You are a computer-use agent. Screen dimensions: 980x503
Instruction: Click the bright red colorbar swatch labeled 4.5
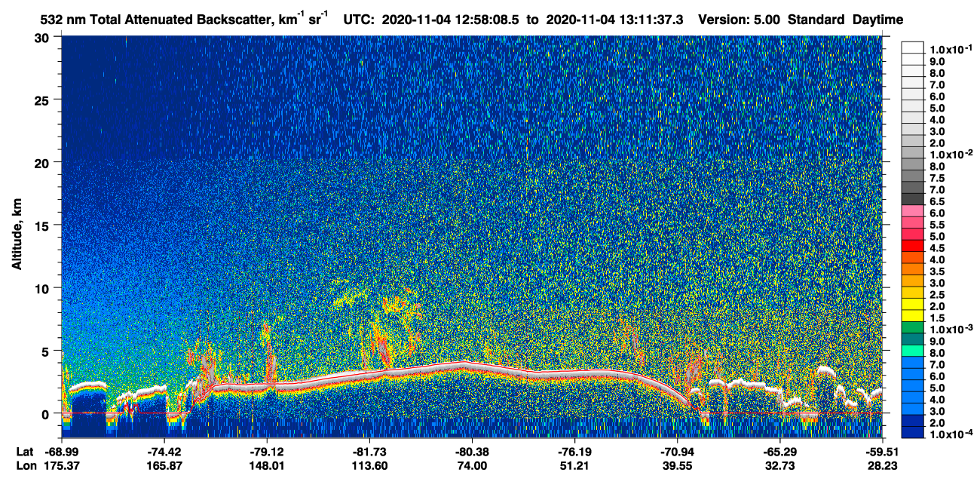pos(912,246)
